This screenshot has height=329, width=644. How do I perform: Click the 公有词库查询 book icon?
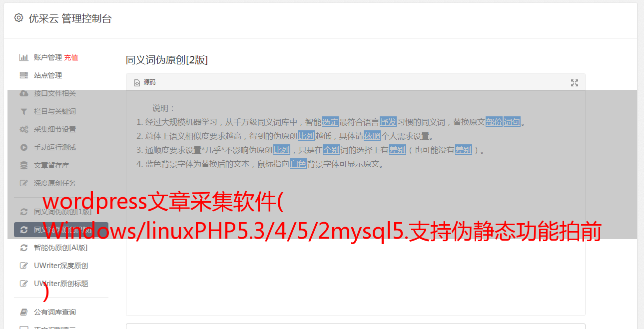pyautogui.click(x=23, y=312)
